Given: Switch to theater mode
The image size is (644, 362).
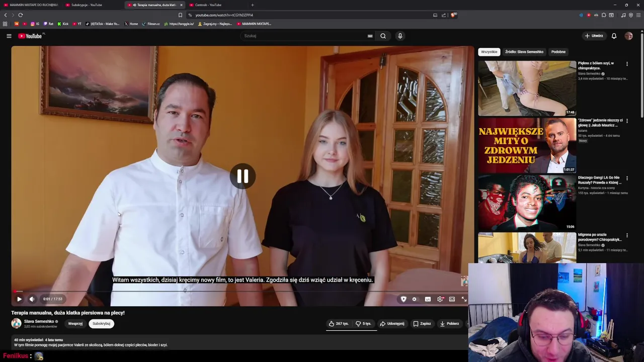Looking at the screenshot, I should pos(452,299).
